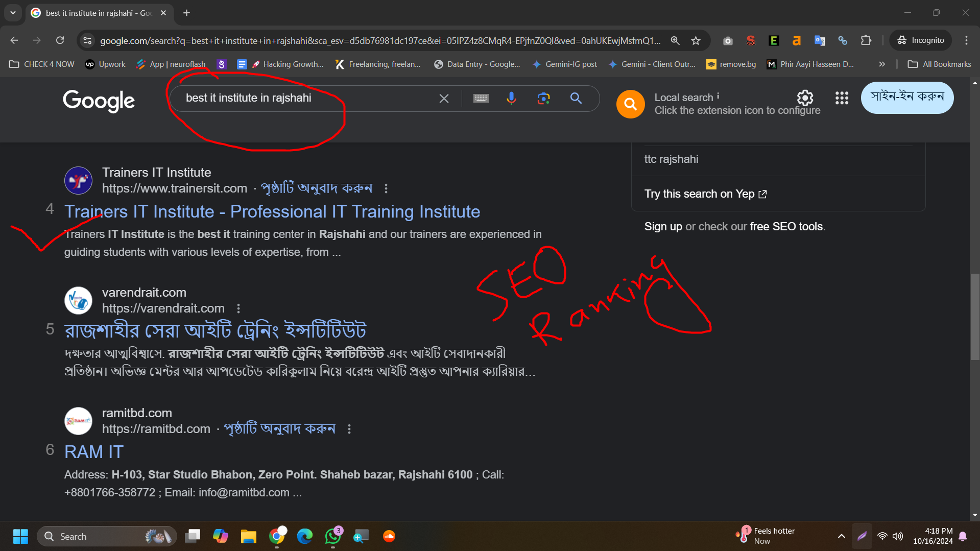This screenshot has height=551, width=980.
Task: Reload the current page
Action: pyautogui.click(x=60, y=40)
